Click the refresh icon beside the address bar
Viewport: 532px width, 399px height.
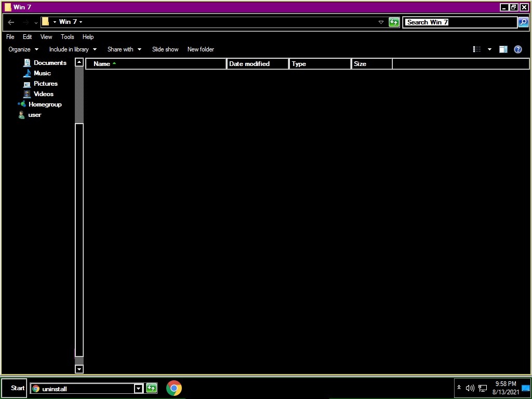394,22
